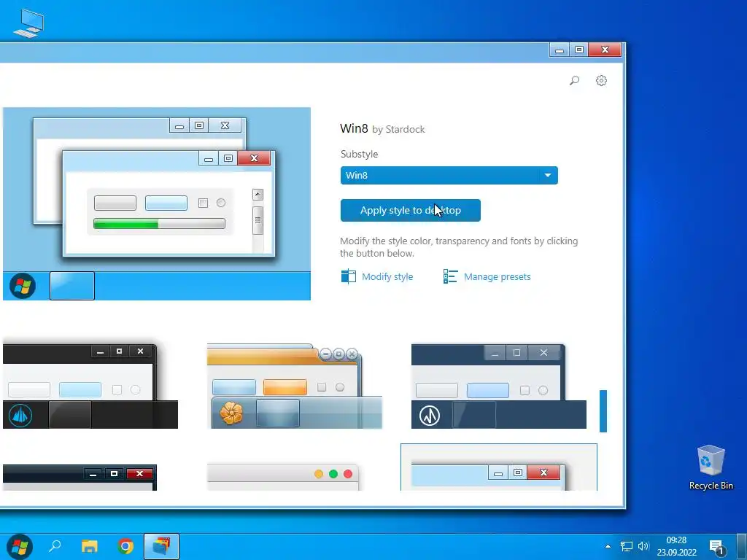
Task: Apply style to desktop
Action: coord(410,211)
